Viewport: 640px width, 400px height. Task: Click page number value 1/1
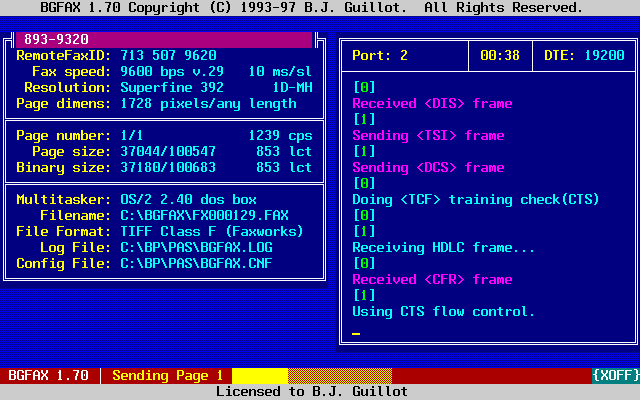click(x=132, y=136)
